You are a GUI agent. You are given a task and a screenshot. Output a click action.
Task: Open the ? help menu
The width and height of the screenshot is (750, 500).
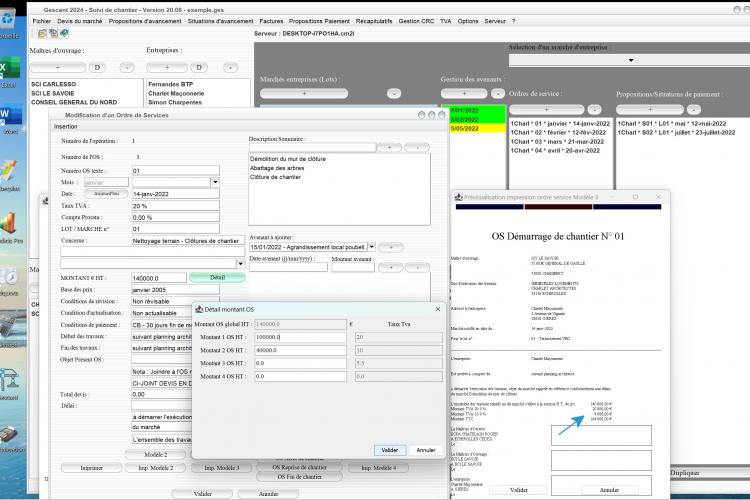513,21
